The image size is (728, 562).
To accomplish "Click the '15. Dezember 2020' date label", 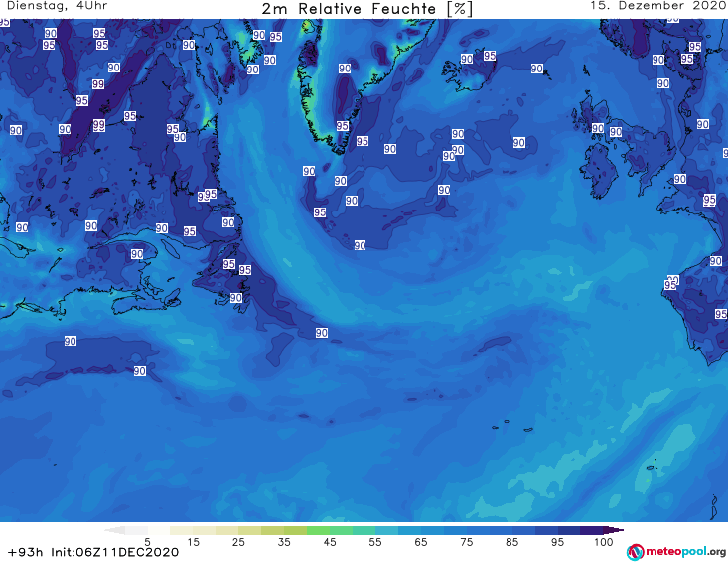I will pos(658,6).
